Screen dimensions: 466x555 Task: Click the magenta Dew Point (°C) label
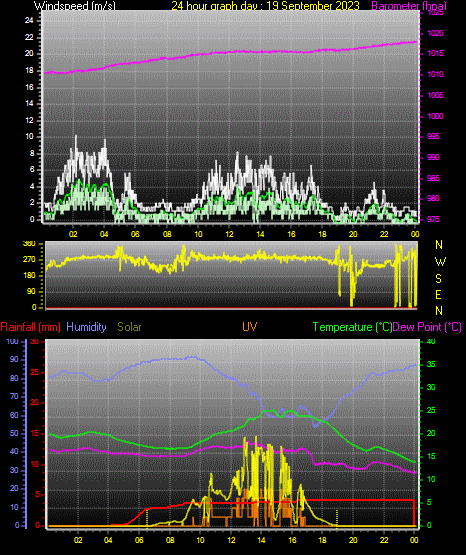pos(427,327)
